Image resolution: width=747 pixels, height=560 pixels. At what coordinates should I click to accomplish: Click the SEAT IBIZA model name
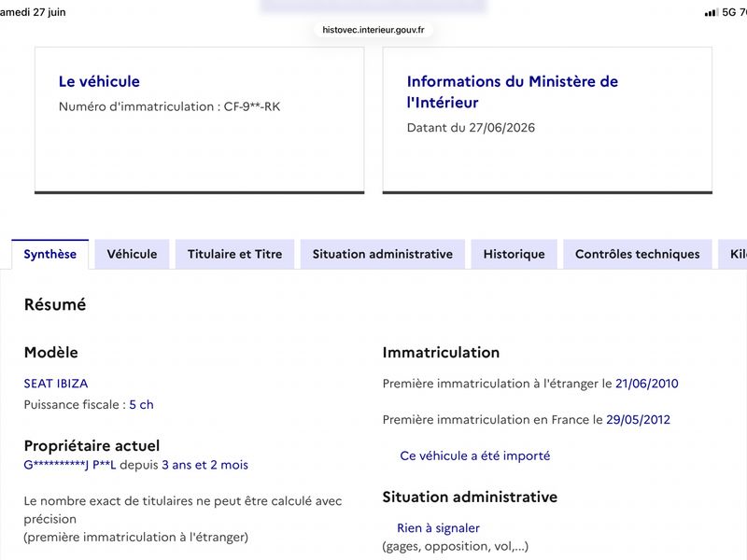(x=56, y=384)
